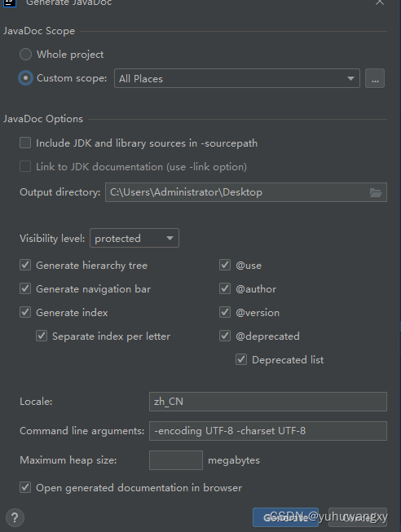The width and height of the screenshot is (401, 532).
Task: Uncheck Generate hierarchy tree
Action: pyautogui.click(x=25, y=265)
